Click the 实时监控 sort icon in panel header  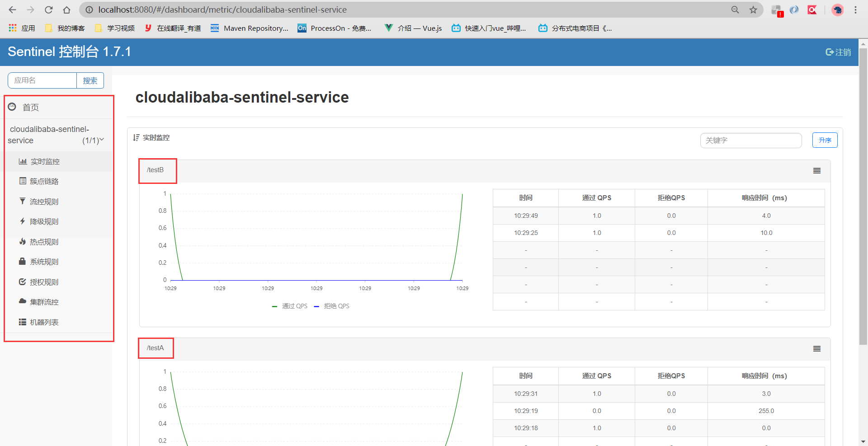point(136,137)
